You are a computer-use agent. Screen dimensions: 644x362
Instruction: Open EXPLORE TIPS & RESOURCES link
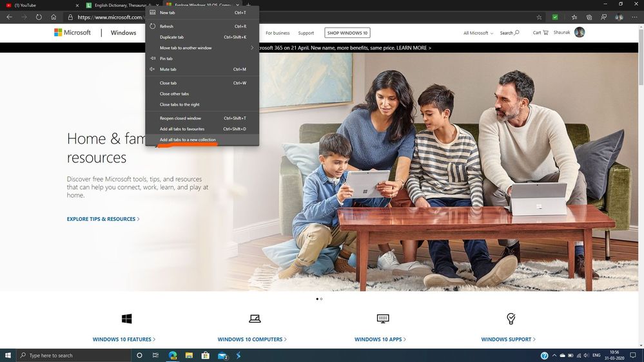[103, 219]
